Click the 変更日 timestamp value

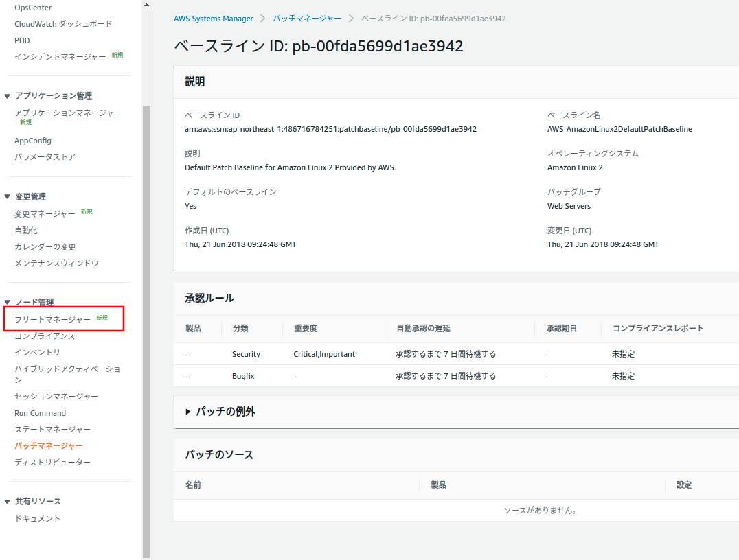click(603, 244)
